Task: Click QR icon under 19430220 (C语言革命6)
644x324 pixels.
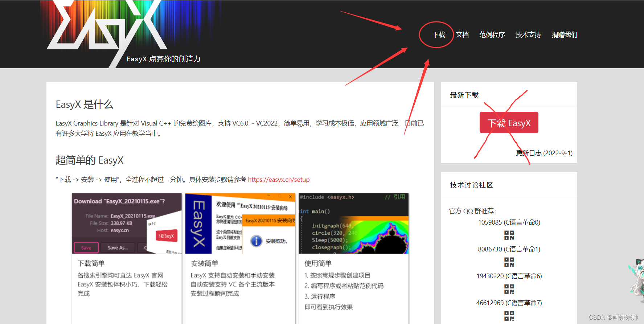Action: [x=509, y=289]
